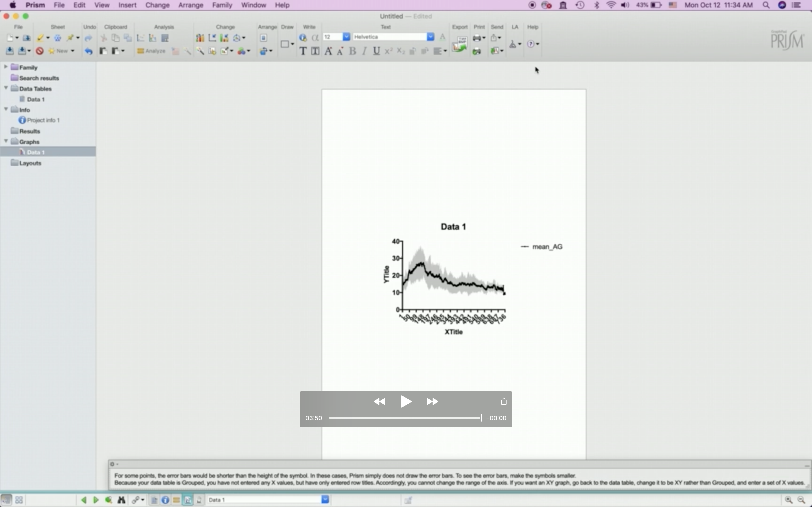812x507 pixels.
Task: Click the binoculars search icon
Action: tap(121, 500)
